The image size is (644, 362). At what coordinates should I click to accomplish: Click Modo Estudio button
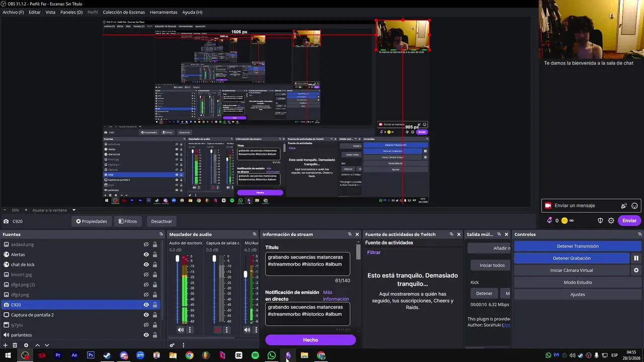pyautogui.click(x=578, y=282)
